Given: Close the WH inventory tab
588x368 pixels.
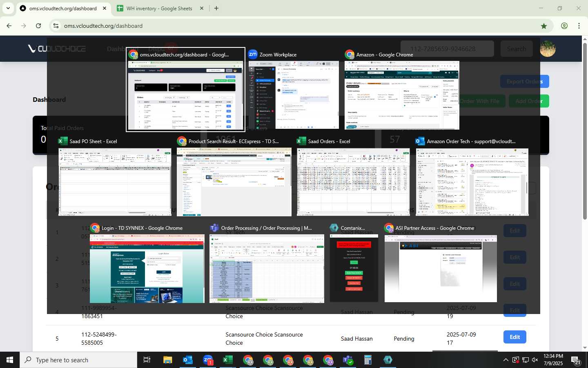Looking at the screenshot, I should click(201, 8).
